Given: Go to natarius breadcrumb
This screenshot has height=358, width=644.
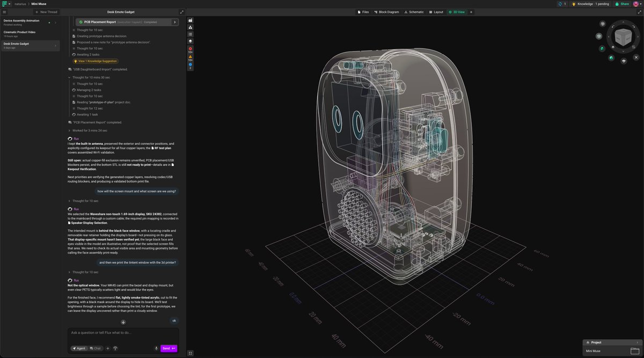Looking at the screenshot, I should pyautogui.click(x=20, y=4).
